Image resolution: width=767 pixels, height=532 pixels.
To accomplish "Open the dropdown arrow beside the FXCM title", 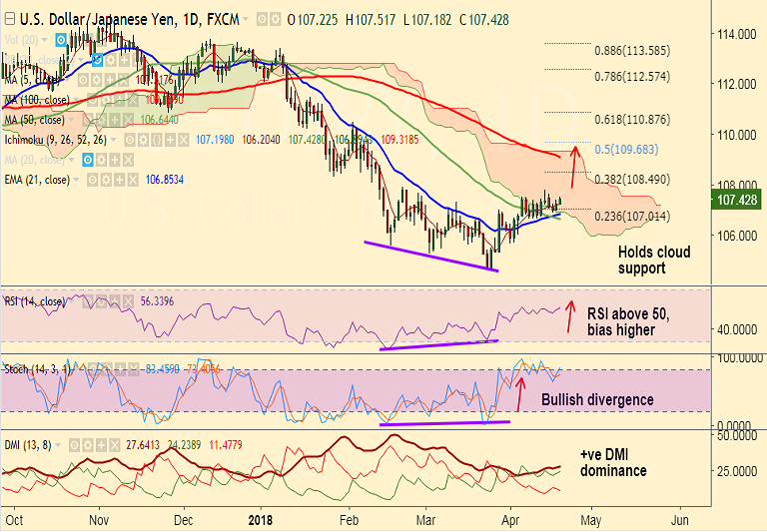I will [x=246, y=20].
